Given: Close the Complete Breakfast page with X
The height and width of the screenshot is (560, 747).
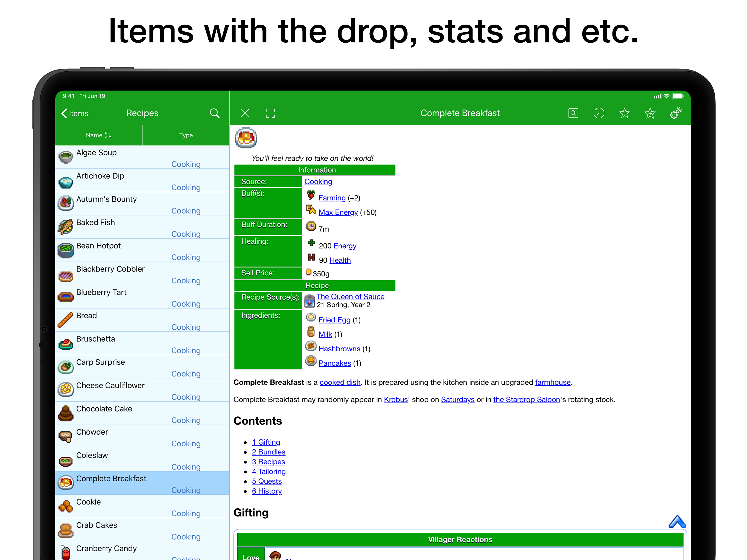Looking at the screenshot, I should point(245,113).
